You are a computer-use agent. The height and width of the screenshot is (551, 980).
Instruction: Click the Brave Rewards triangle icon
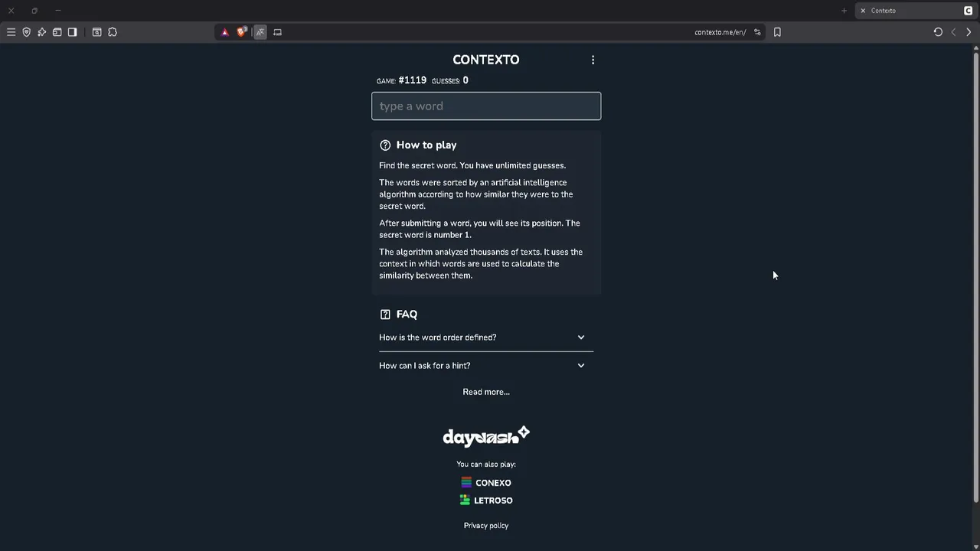225,32
